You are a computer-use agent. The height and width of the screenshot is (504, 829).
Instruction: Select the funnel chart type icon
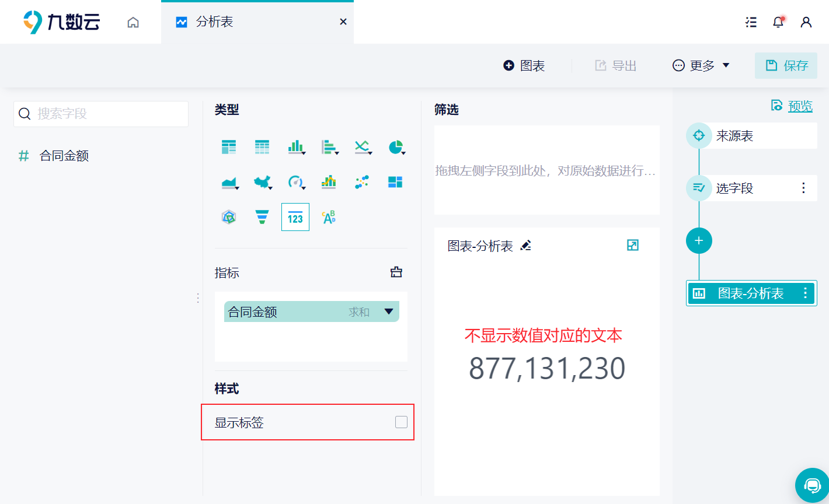[x=262, y=217]
